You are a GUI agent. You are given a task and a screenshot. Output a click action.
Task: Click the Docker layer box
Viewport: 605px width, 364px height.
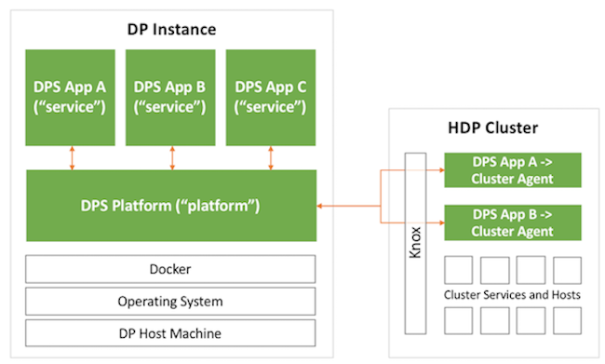click(170, 269)
